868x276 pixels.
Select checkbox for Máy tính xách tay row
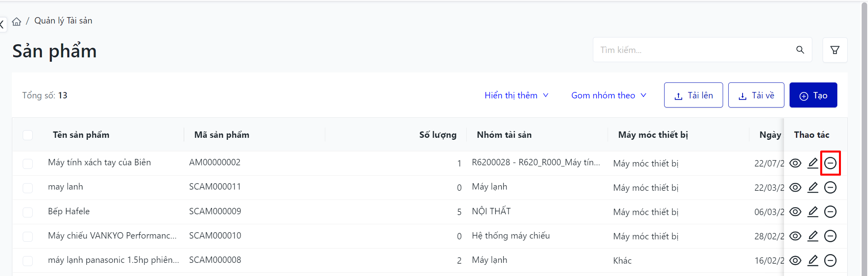(x=28, y=164)
